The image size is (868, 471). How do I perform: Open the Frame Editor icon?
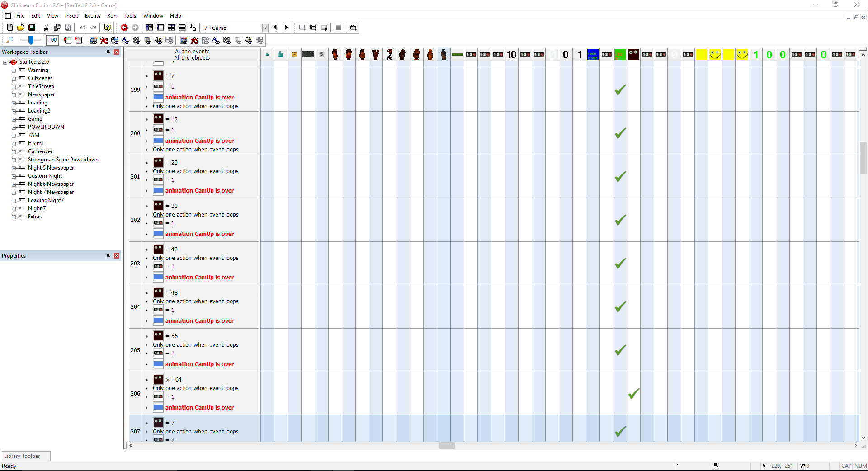pos(160,28)
